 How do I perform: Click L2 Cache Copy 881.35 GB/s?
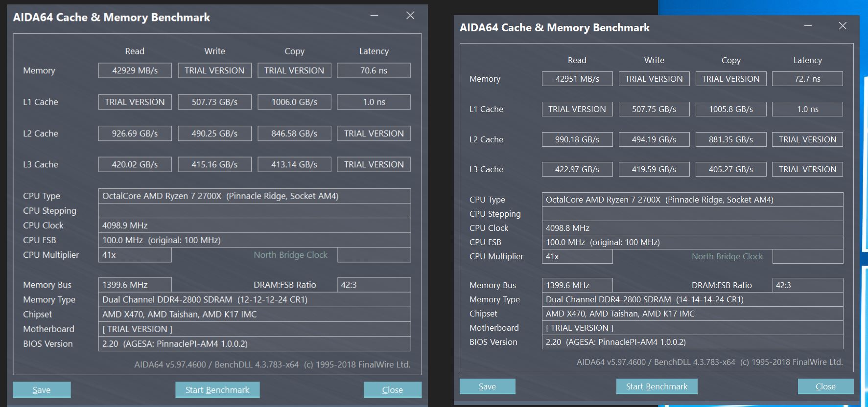tap(731, 139)
